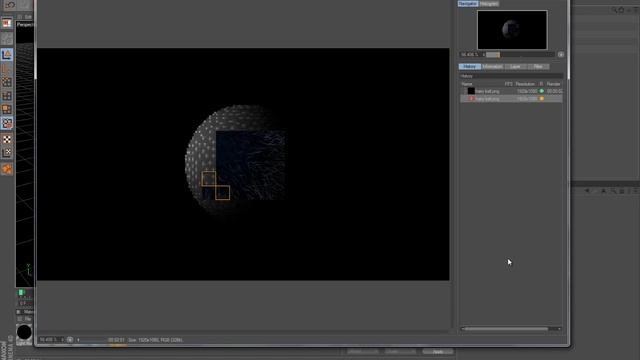Screen dimensions: 640x360
Task: Click the Resolution column header
Action: pyautogui.click(x=525, y=84)
